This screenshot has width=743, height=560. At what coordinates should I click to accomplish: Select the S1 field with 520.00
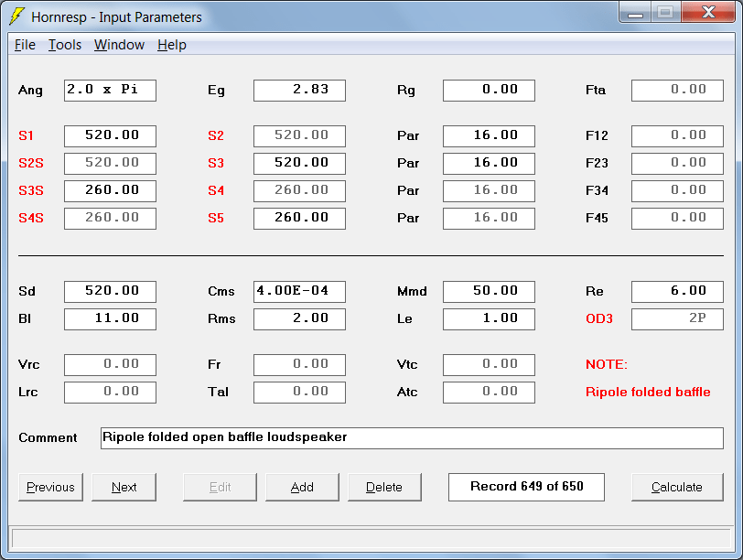point(110,136)
